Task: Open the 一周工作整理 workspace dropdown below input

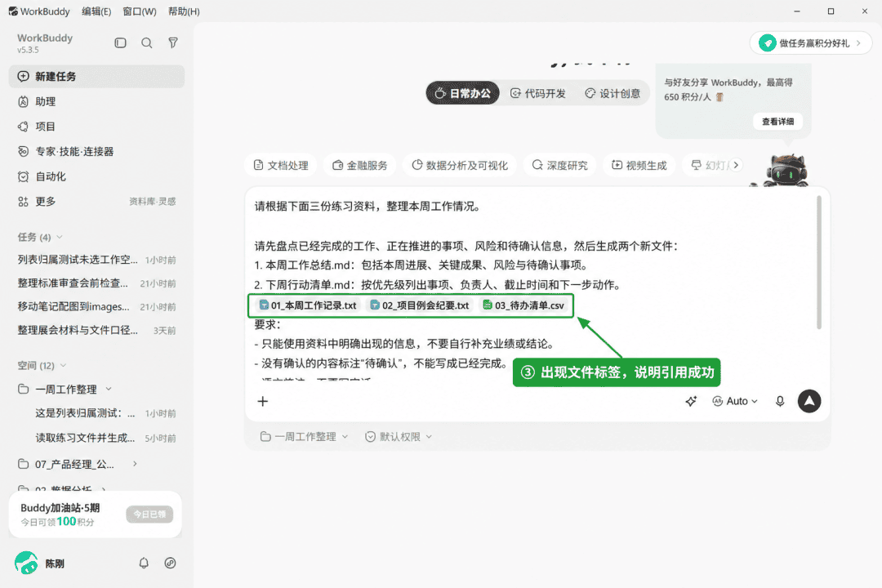Action: click(304, 437)
